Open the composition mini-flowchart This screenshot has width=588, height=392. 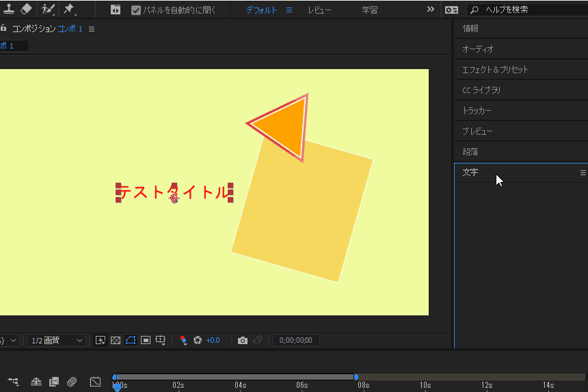coord(13,382)
